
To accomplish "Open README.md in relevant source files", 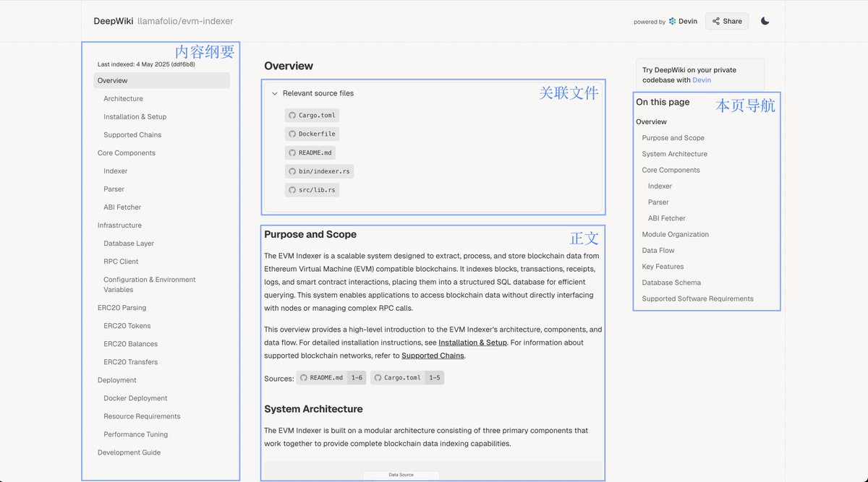I will (x=310, y=152).
